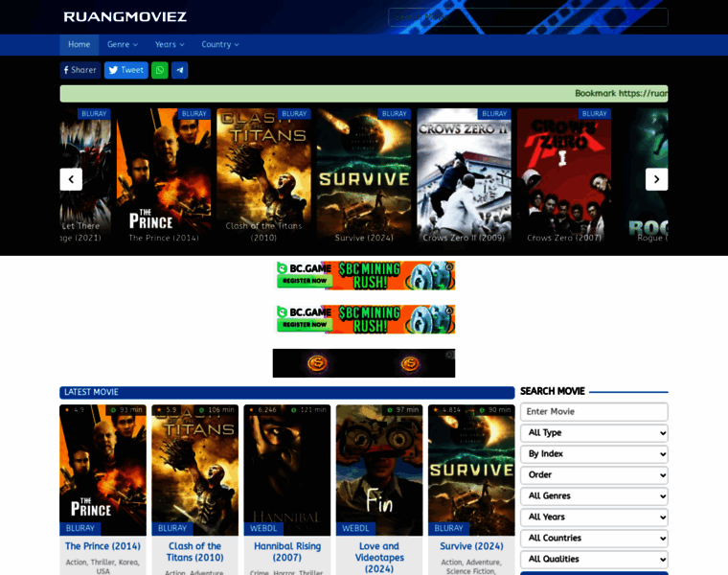Expand the Genre menu
The image size is (728, 575).
pyautogui.click(x=122, y=44)
